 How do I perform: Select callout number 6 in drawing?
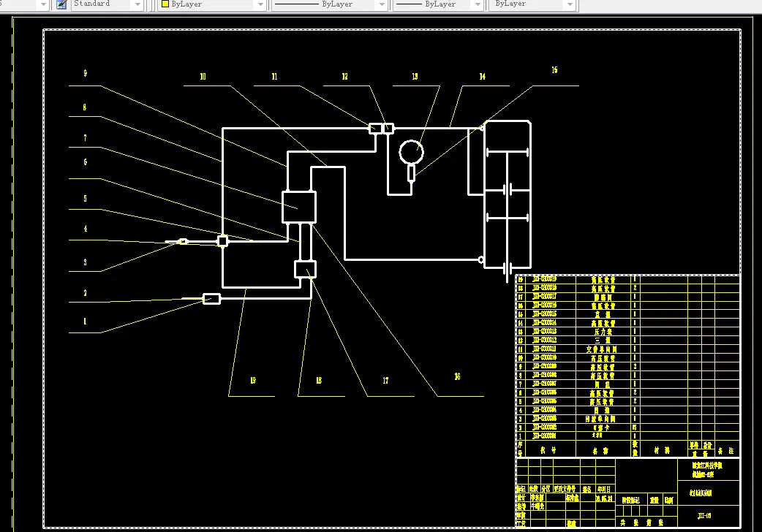point(85,162)
